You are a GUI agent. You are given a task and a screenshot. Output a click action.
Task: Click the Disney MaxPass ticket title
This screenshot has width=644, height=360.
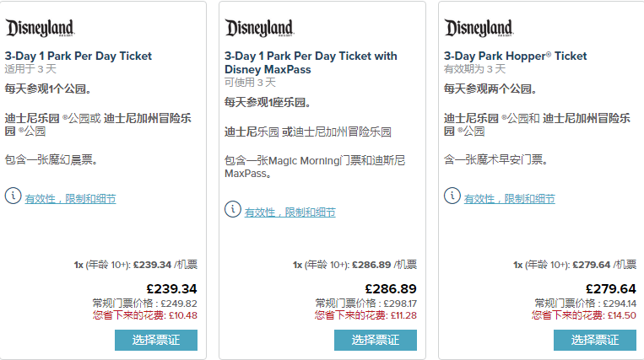pyautogui.click(x=310, y=62)
